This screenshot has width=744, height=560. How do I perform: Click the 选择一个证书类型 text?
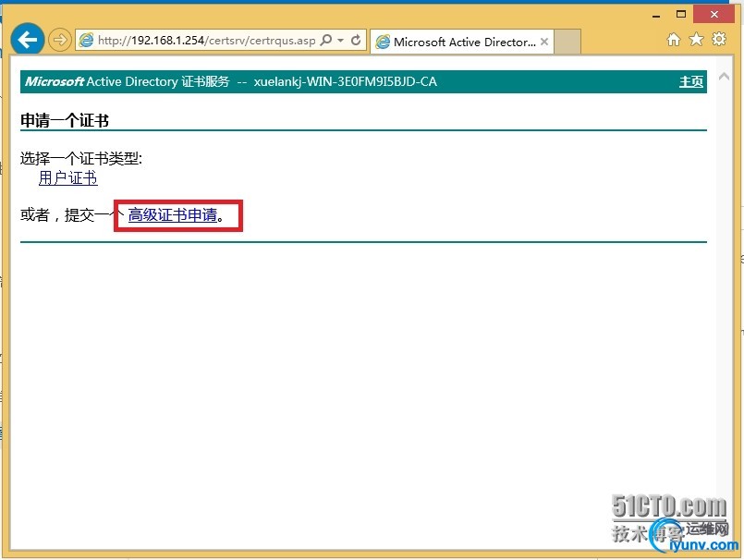[81, 159]
